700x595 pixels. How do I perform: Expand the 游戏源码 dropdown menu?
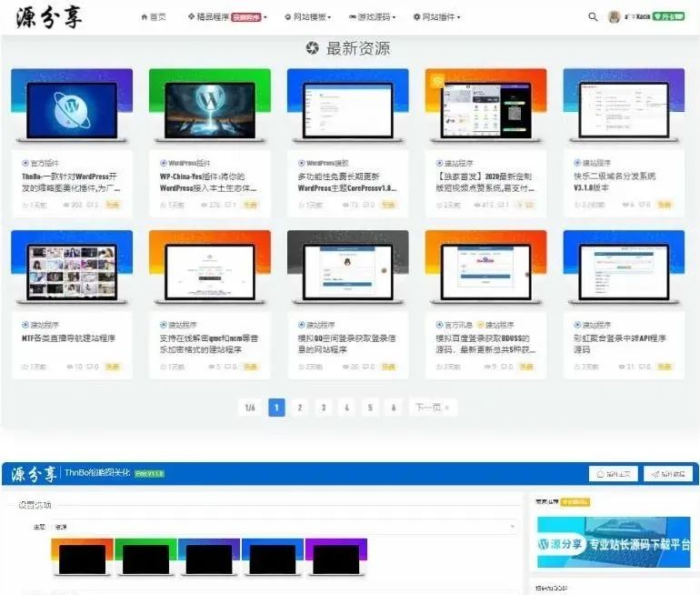pyautogui.click(x=372, y=17)
